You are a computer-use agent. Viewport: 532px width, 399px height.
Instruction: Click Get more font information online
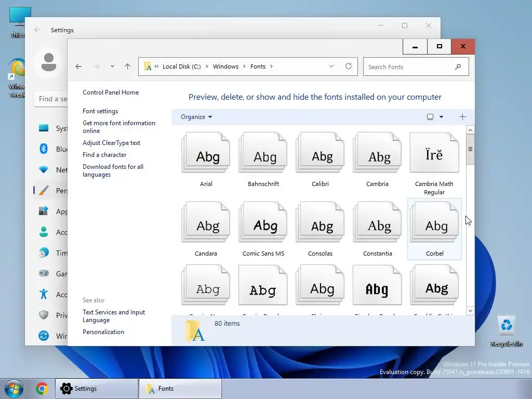[x=119, y=127]
